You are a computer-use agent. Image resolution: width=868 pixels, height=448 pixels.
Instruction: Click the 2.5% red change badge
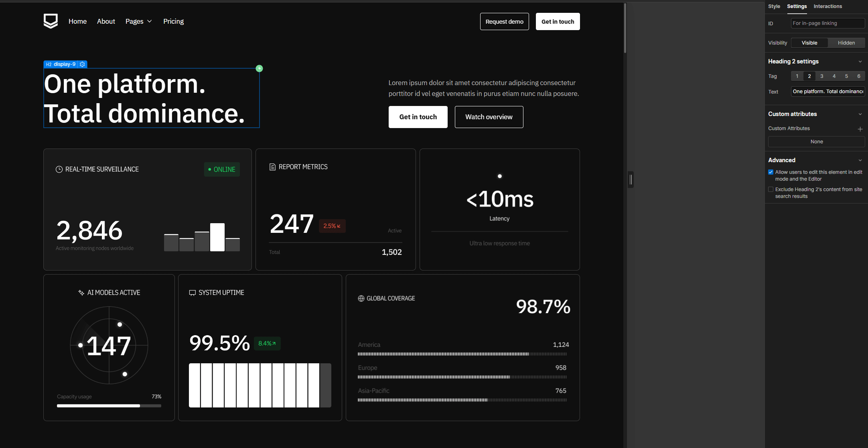click(332, 226)
